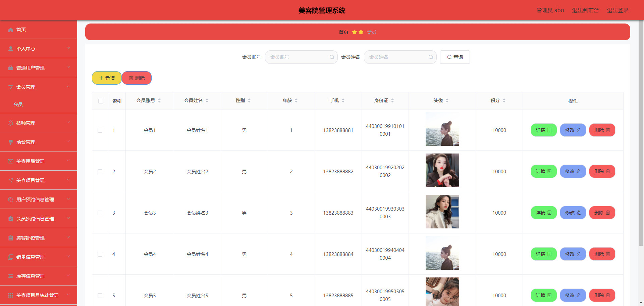Open 详情 for 会员1 row
The height and width of the screenshot is (306, 644).
coord(544,130)
